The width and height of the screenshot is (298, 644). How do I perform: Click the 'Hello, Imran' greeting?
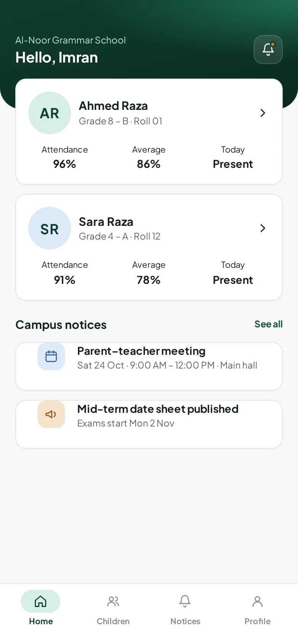pos(57,58)
